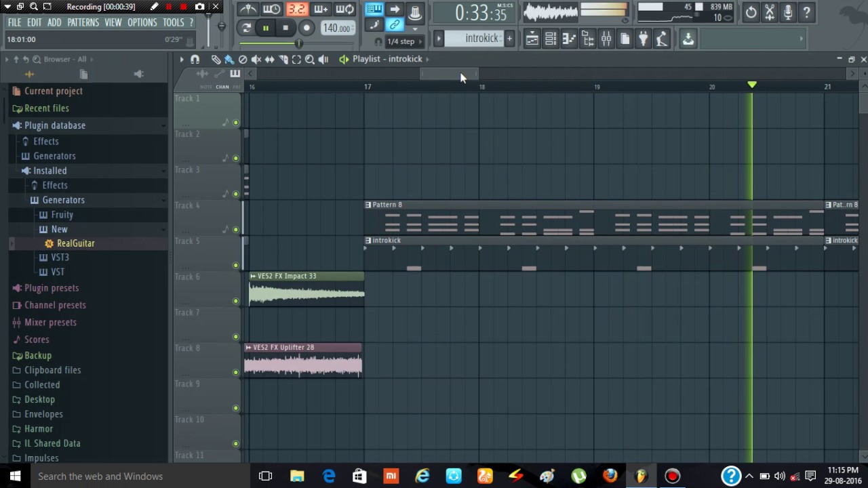Screen dimensions: 868x488
Task: Open the FILE menu
Action: pyautogui.click(x=14, y=22)
